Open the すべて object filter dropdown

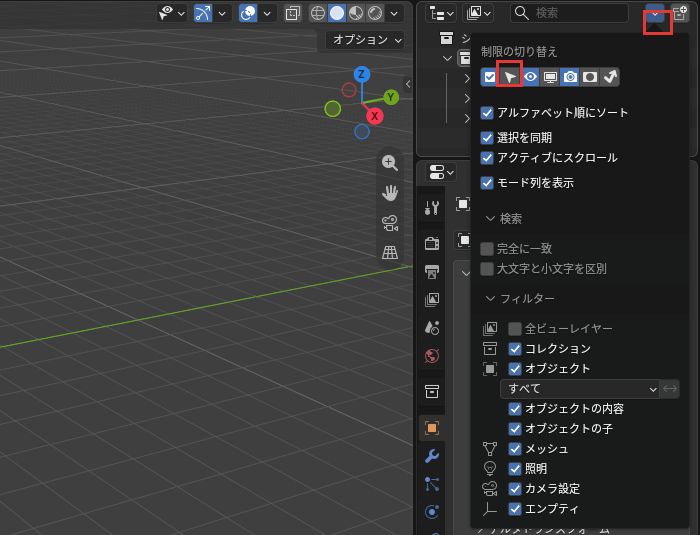[x=579, y=389]
